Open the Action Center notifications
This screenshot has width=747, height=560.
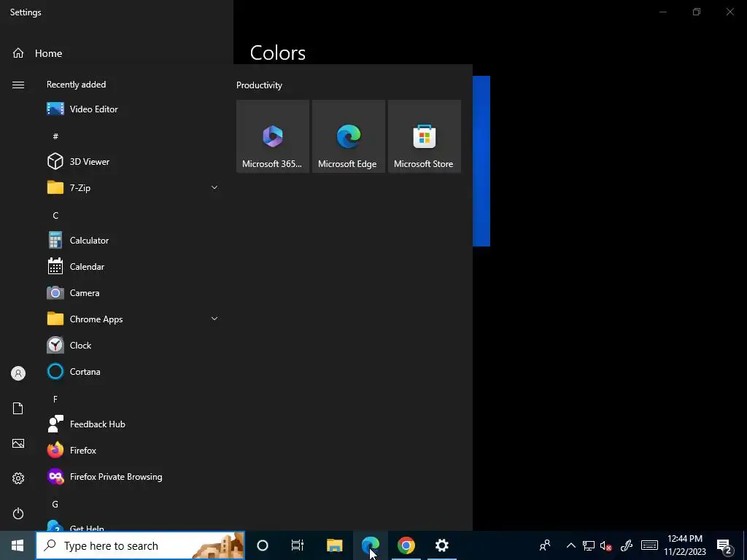pyautogui.click(x=724, y=545)
